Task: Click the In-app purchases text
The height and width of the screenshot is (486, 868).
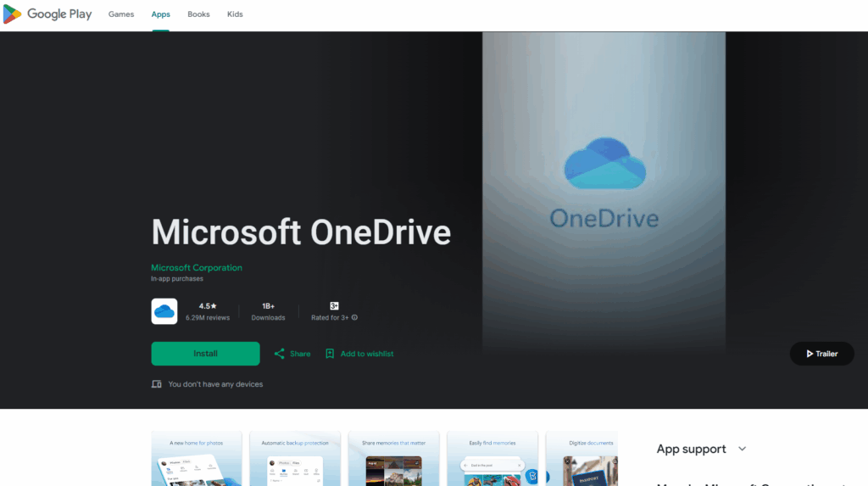Action: pyautogui.click(x=177, y=279)
